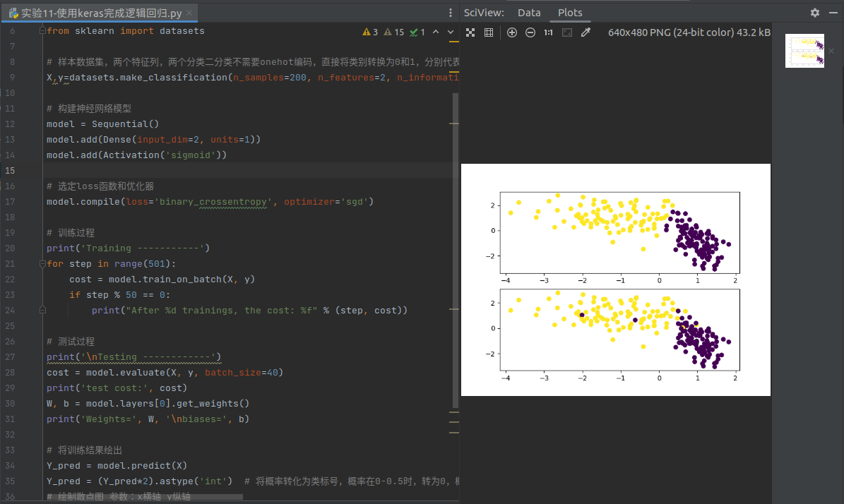Click 'model.add(Dense(input_dim=2, units=1))' line
Image resolution: width=844 pixels, height=504 pixels.
(153, 139)
